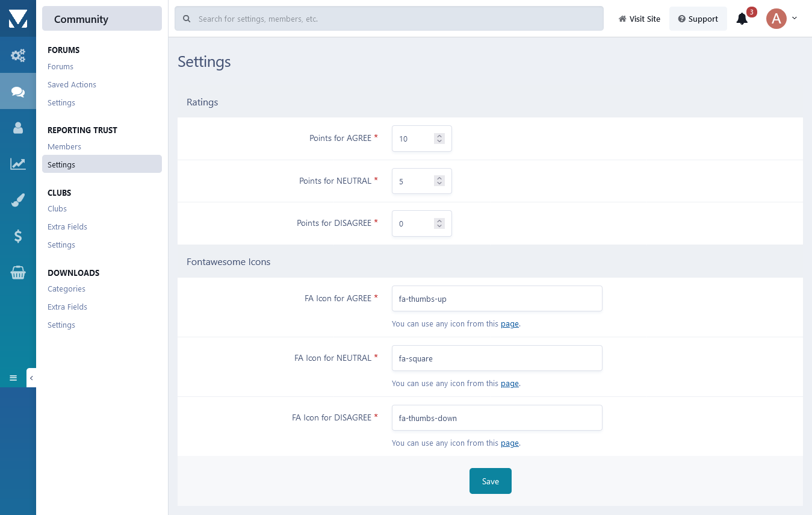Screen dimensions: 812x515
Task: Collapse the sidebar with the chevron
Action: [31, 378]
